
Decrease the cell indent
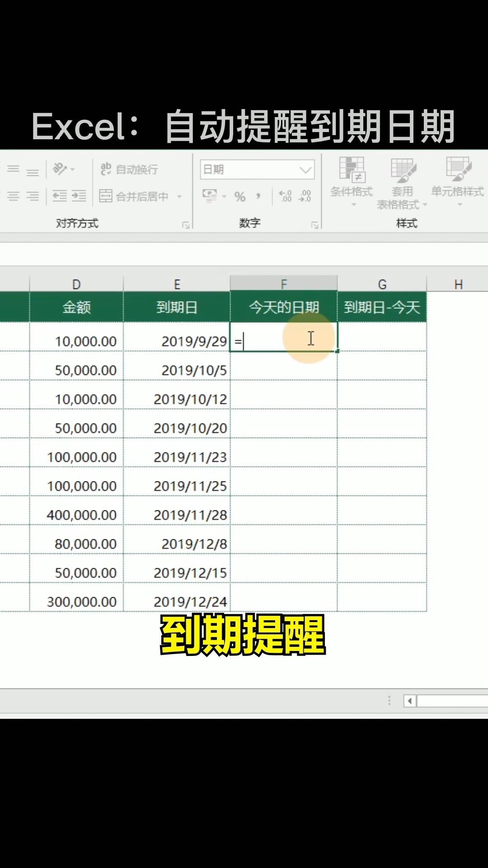(x=60, y=196)
